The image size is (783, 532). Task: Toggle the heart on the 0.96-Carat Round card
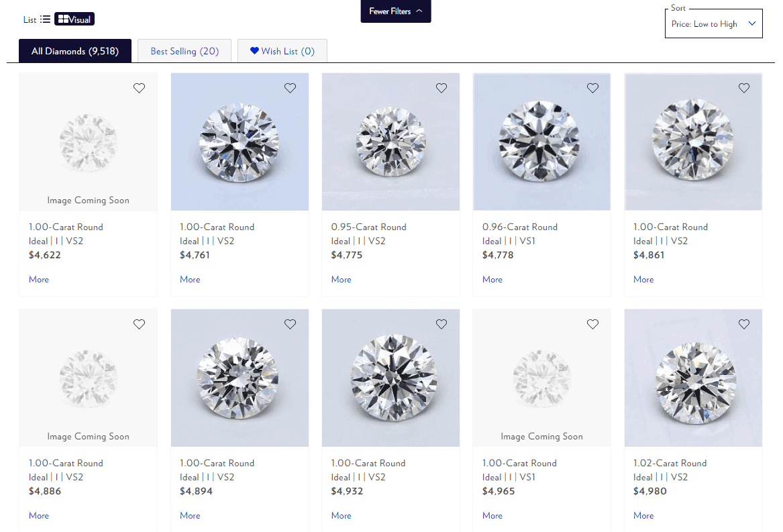[x=592, y=88]
